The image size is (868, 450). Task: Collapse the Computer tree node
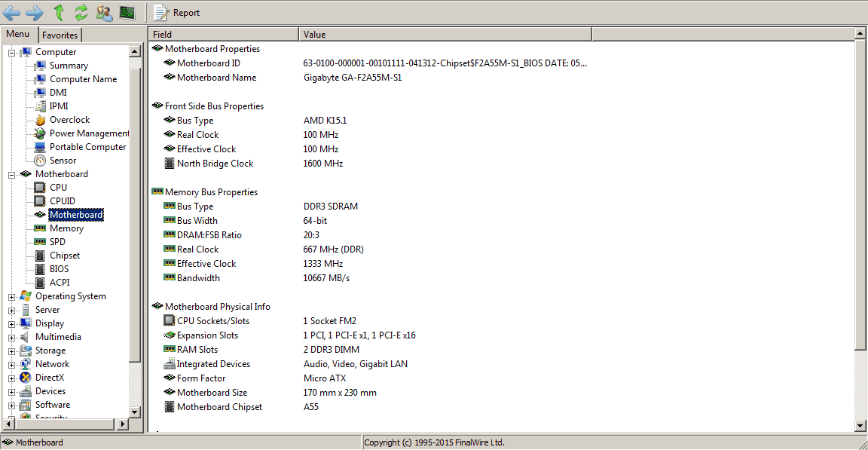coord(12,52)
